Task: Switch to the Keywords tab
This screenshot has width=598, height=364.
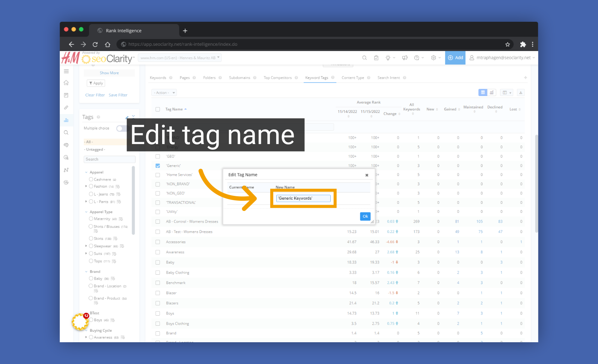Action: (158, 78)
